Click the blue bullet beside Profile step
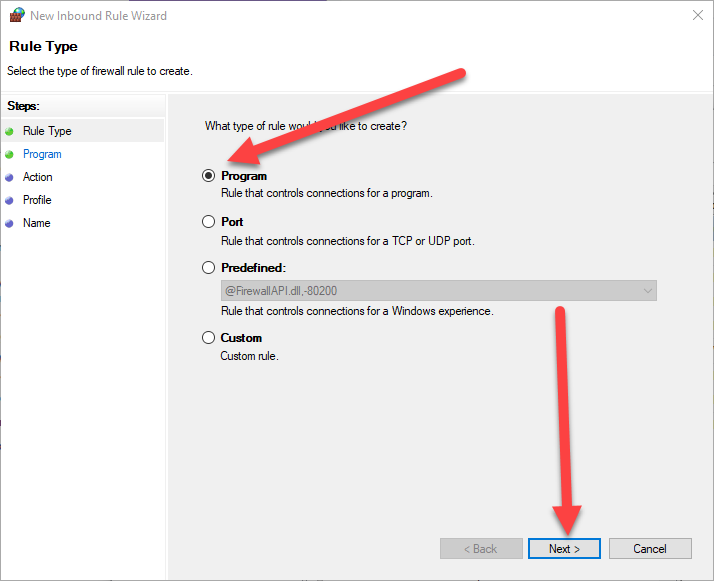714x581 pixels. pyautogui.click(x=10, y=200)
